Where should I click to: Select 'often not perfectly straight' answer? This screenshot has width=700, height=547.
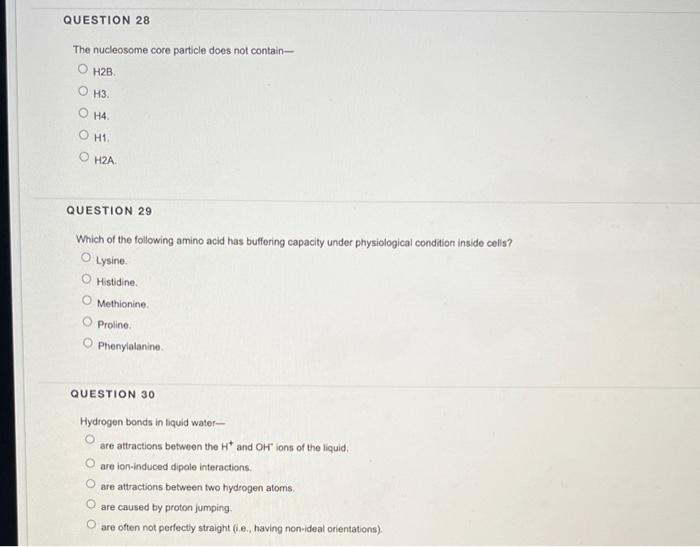click(92, 524)
